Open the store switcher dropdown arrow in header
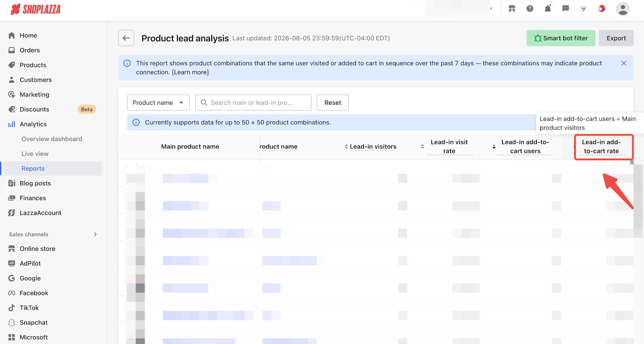The width and height of the screenshot is (644, 344). [x=491, y=9]
